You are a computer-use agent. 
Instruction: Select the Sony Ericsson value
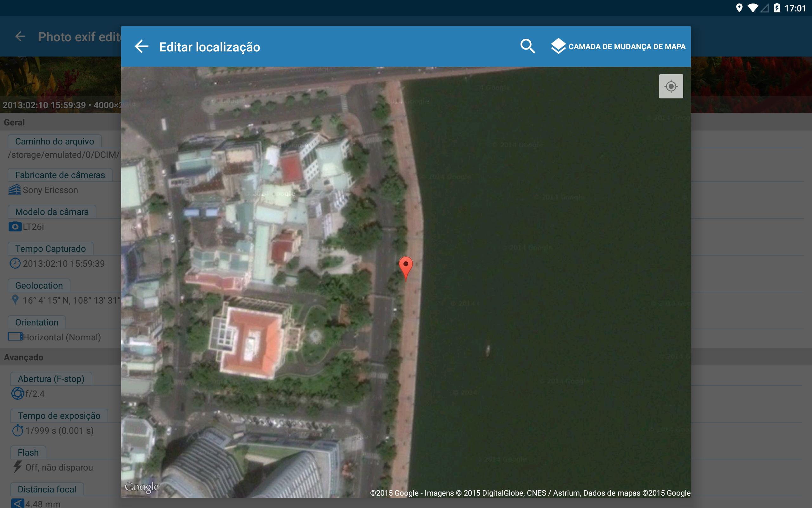50,190
